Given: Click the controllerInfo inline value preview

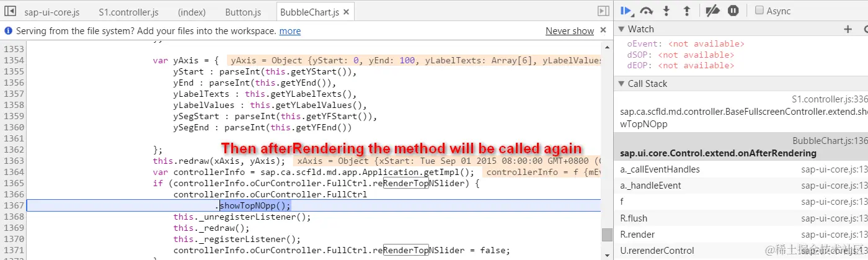Looking at the screenshot, I should (x=542, y=172).
